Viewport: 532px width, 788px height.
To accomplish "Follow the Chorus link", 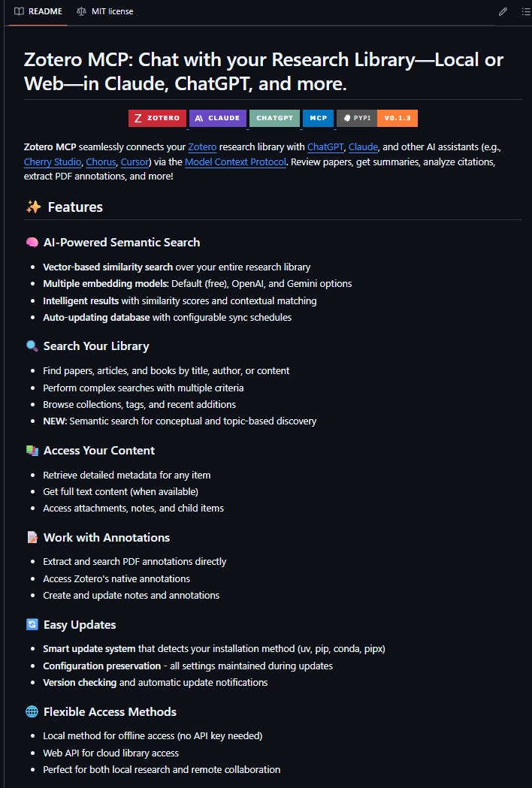I will pos(101,162).
